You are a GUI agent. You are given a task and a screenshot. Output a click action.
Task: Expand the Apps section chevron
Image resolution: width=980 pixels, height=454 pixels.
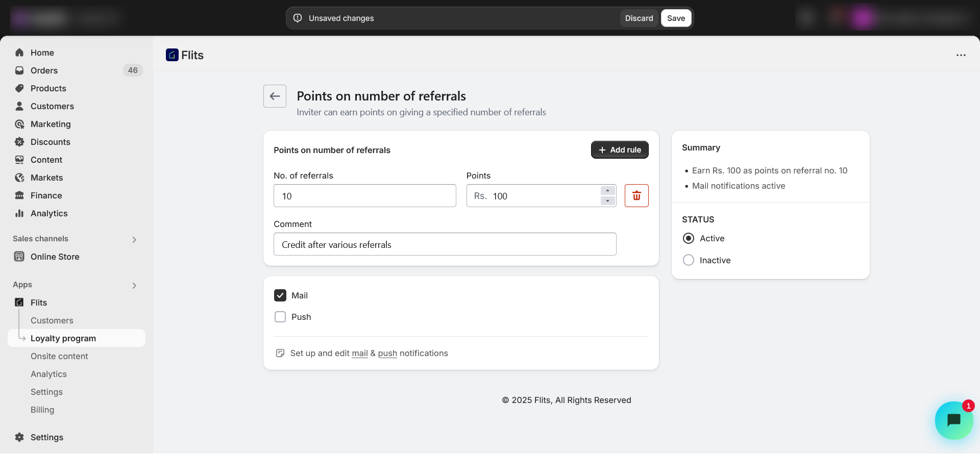click(134, 285)
